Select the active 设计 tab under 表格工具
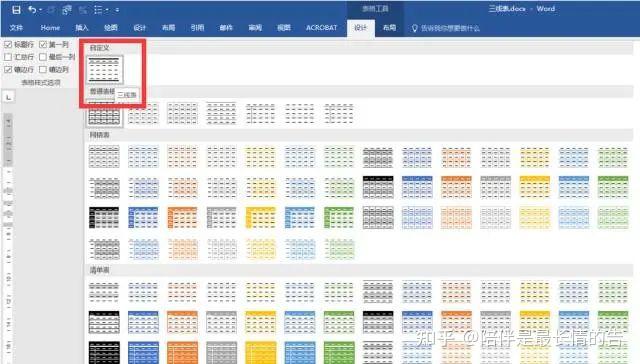This screenshot has width=640, height=364. tap(360, 28)
